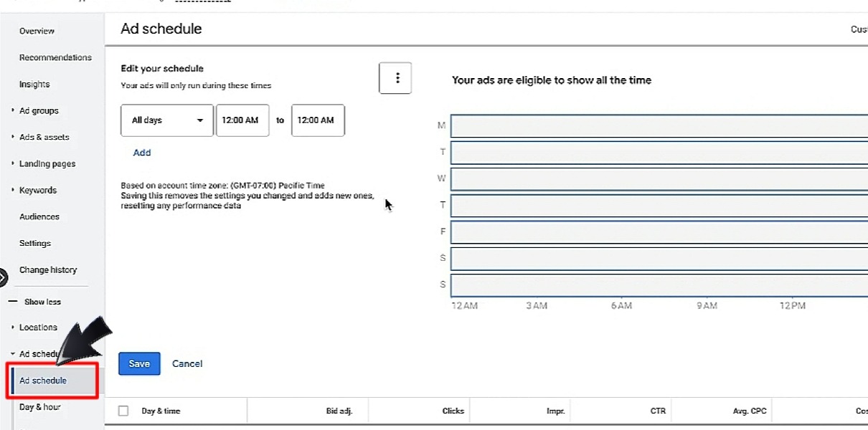This screenshot has width=868, height=430.
Task: Click the start time 12:00 AM field
Action: [x=242, y=120]
